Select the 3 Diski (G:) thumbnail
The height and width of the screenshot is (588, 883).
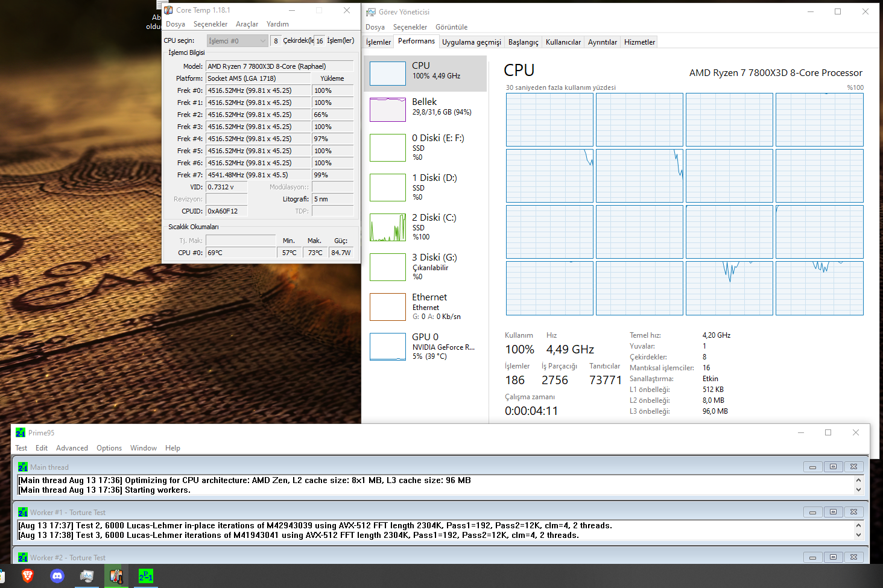click(x=388, y=267)
